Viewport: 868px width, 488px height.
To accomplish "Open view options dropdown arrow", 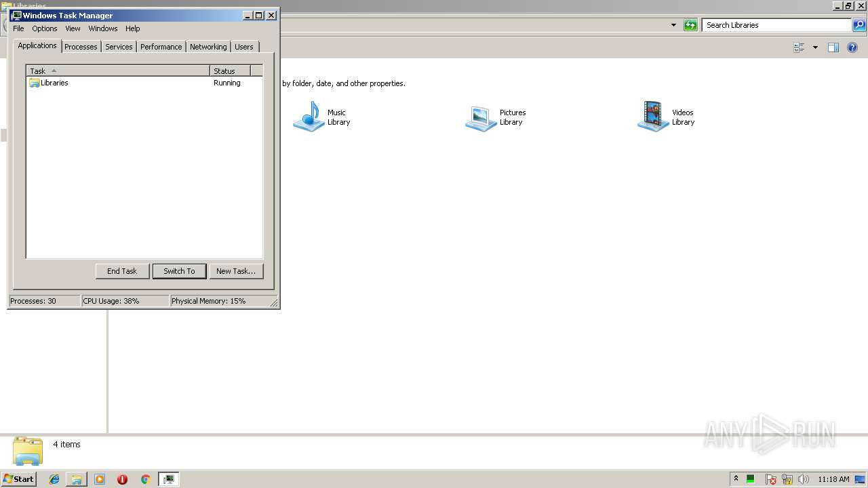I will point(815,47).
